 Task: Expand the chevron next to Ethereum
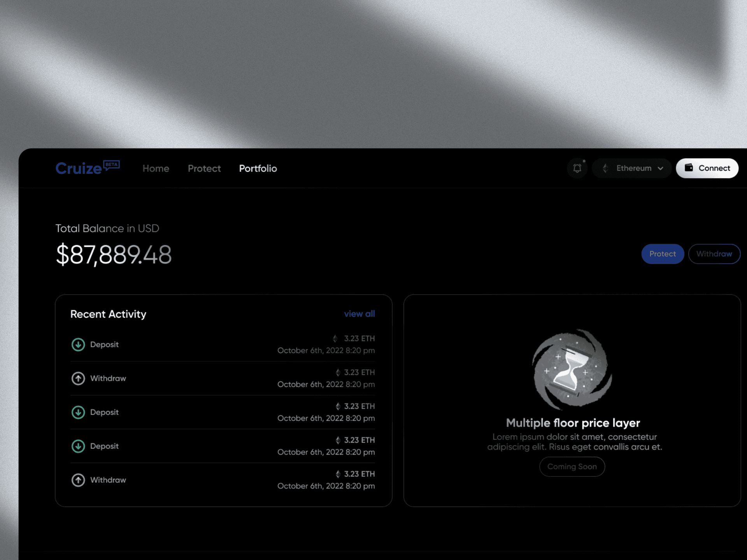(661, 169)
